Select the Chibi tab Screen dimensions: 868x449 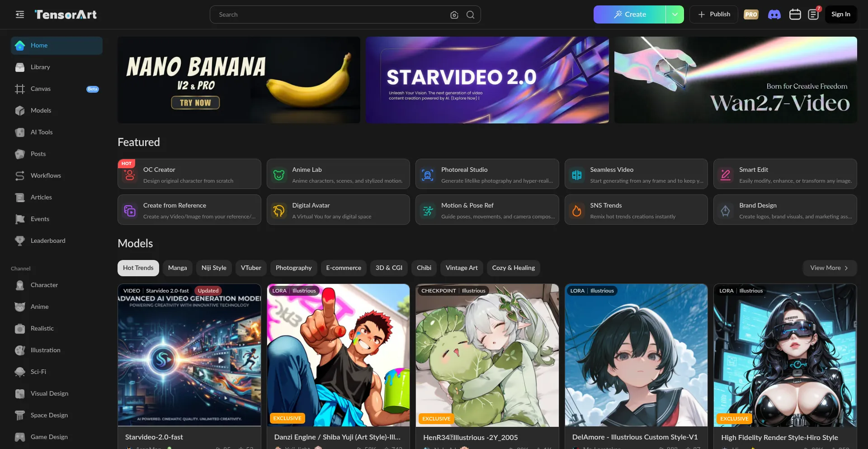click(x=424, y=268)
